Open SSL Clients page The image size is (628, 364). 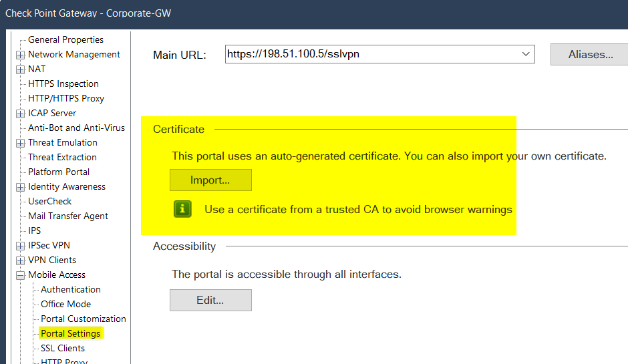[63, 349]
